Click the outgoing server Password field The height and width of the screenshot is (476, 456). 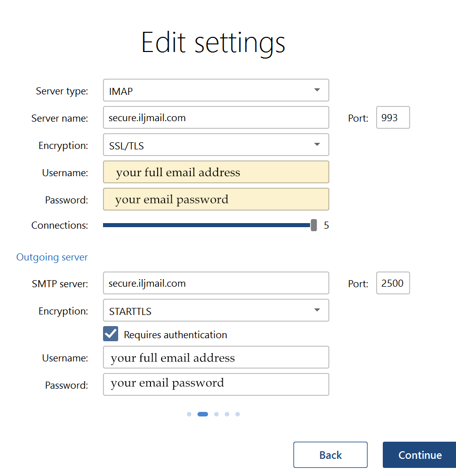coord(216,385)
